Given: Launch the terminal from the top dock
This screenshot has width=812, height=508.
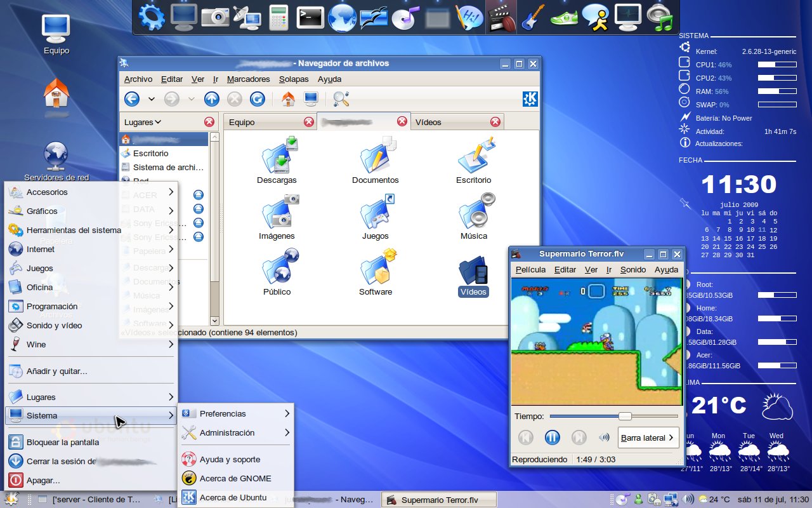Looking at the screenshot, I should coord(311,17).
